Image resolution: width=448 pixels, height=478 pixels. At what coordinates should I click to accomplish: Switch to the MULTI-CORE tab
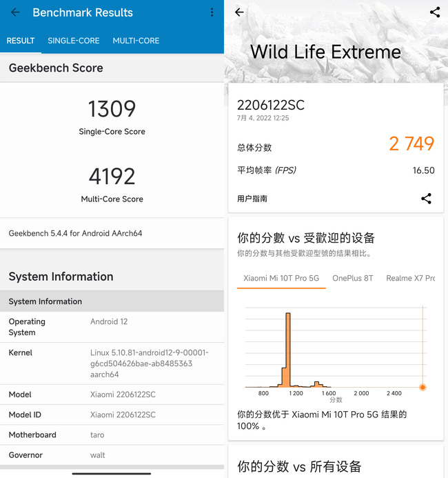tap(136, 41)
